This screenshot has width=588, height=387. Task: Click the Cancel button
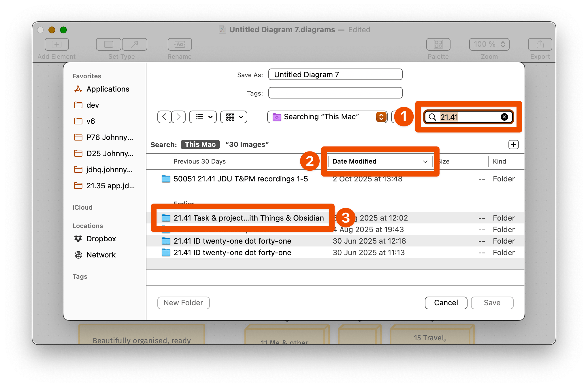pyautogui.click(x=446, y=303)
